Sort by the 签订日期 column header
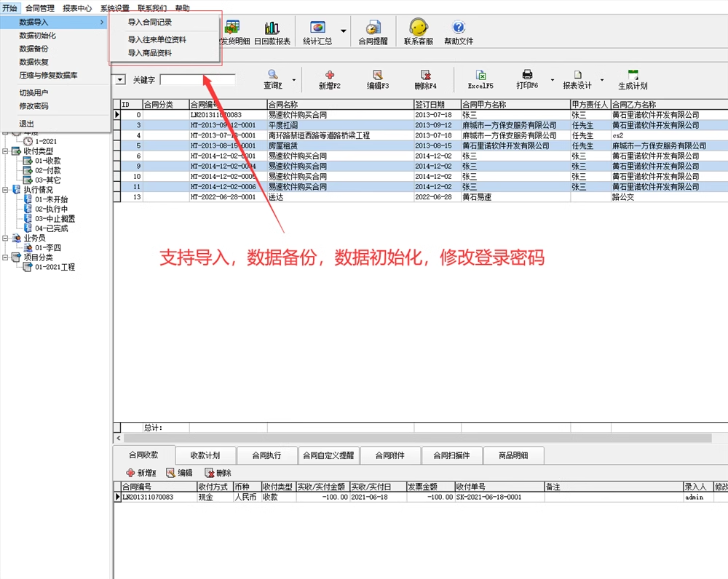Image resolution: width=728 pixels, height=579 pixels. pyautogui.click(x=437, y=105)
